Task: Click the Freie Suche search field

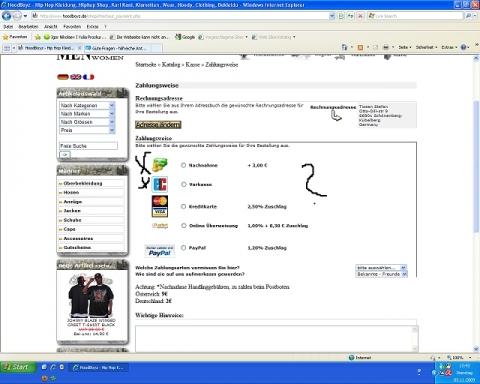Action: pyautogui.click(x=88, y=146)
